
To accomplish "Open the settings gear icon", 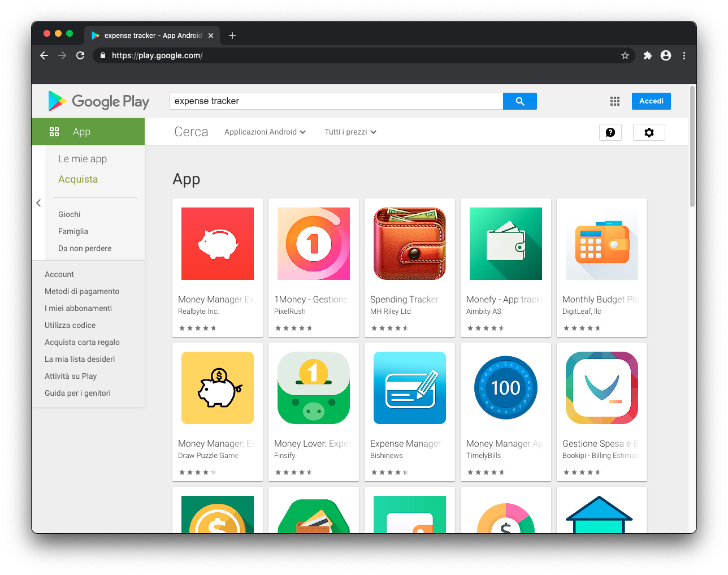I will (649, 132).
